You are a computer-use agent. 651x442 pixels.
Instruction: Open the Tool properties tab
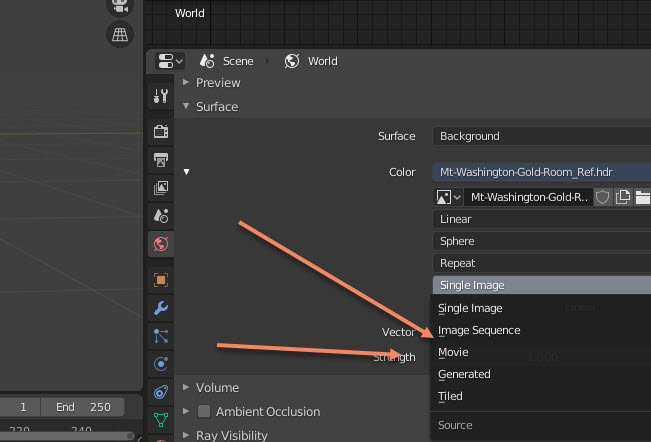tap(160, 96)
